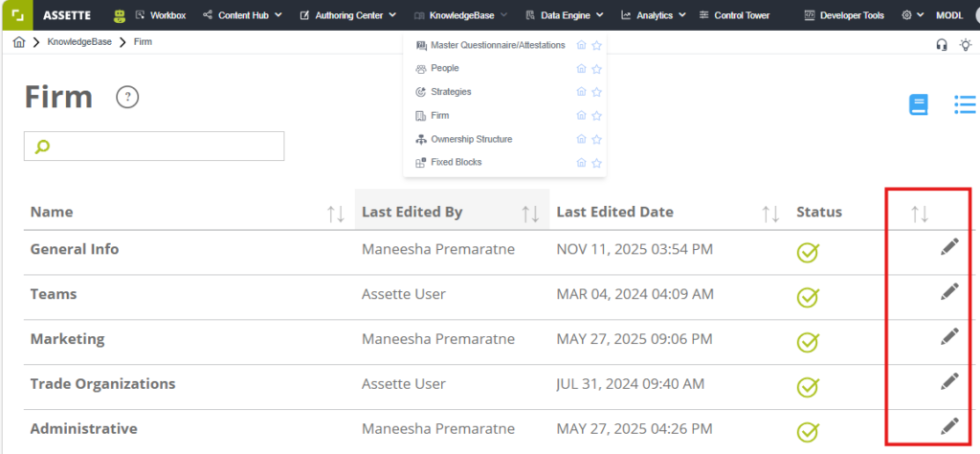
Task: Select Ownership Structure from the KnowledgeBase menu
Action: [x=471, y=139]
